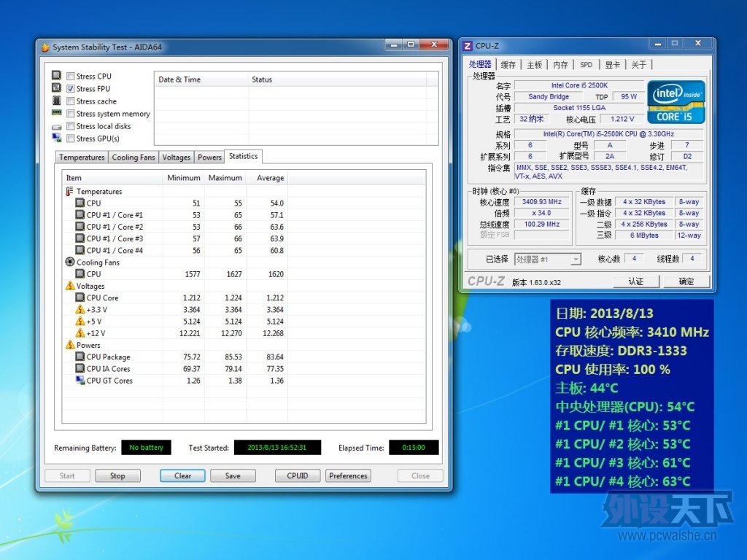Select the CPU GT Cores row label
Image resolution: width=747 pixels, height=560 pixels.
109,381
